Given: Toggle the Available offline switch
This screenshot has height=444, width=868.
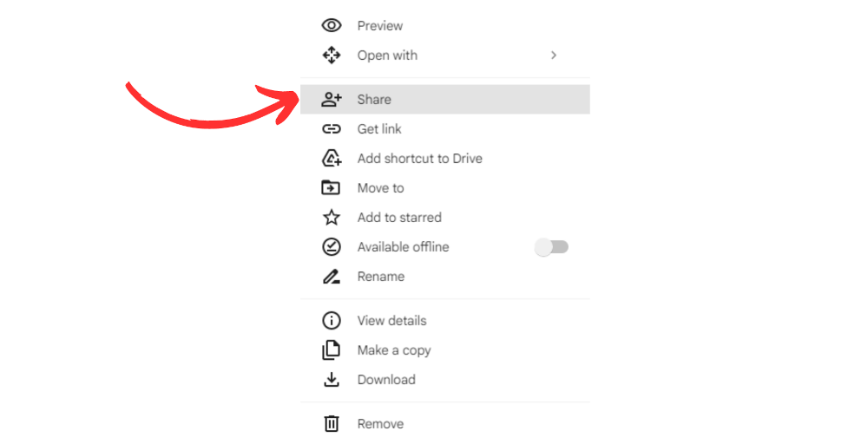Looking at the screenshot, I should pyautogui.click(x=551, y=246).
